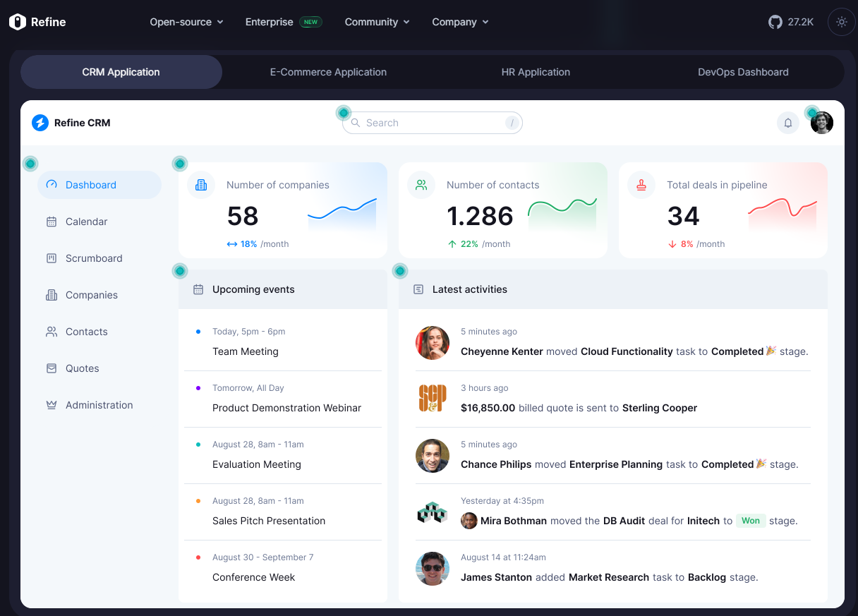This screenshot has width=858, height=616.
Task: Click the Administration crown icon
Action: click(51, 404)
